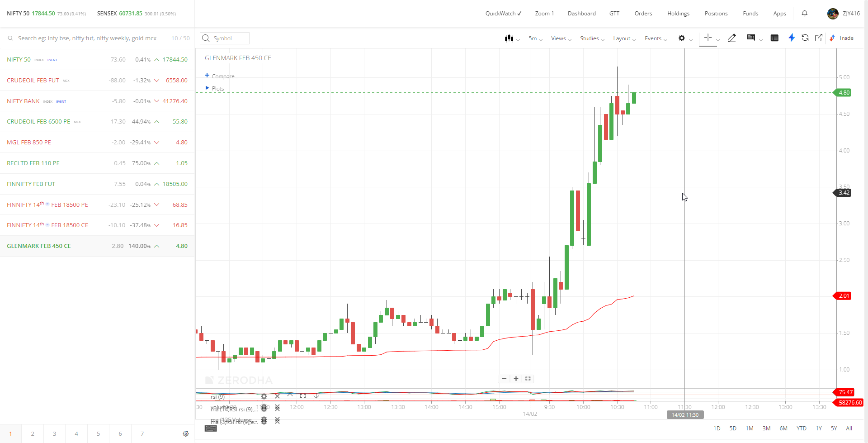
Task: Open the Apps menu
Action: coord(780,14)
